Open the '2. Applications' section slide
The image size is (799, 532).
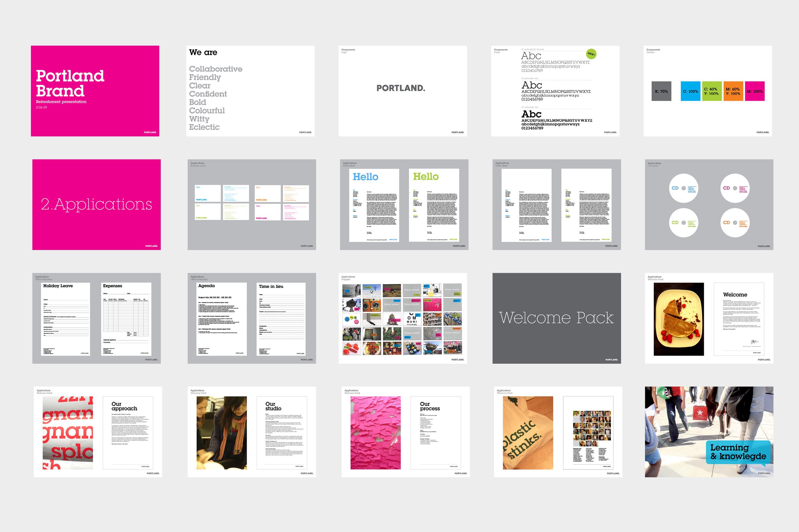tap(97, 205)
